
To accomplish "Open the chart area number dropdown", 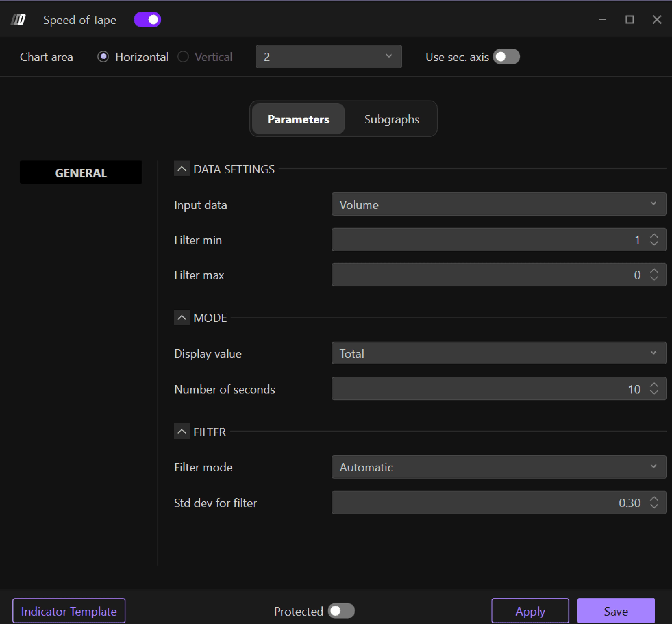I will pyautogui.click(x=328, y=57).
